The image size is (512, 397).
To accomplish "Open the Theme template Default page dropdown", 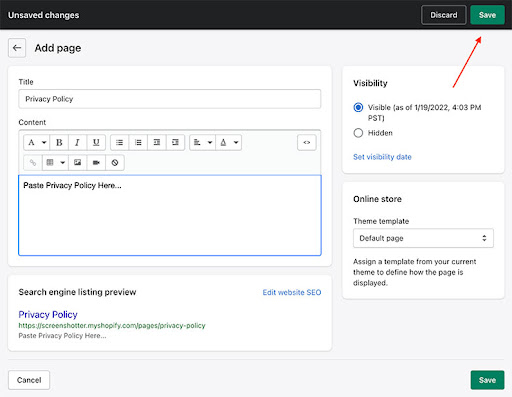I will click(x=423, y=238).
